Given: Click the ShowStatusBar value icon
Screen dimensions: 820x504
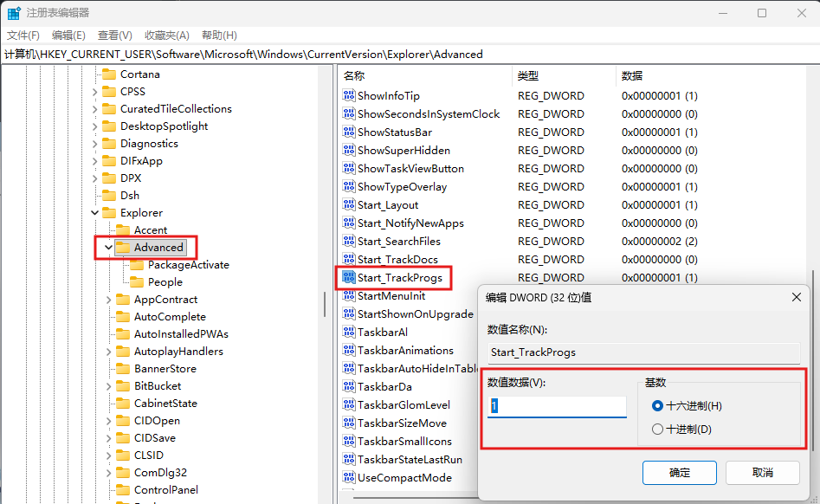Looking at the screenshot, I should tap(349, 132).
